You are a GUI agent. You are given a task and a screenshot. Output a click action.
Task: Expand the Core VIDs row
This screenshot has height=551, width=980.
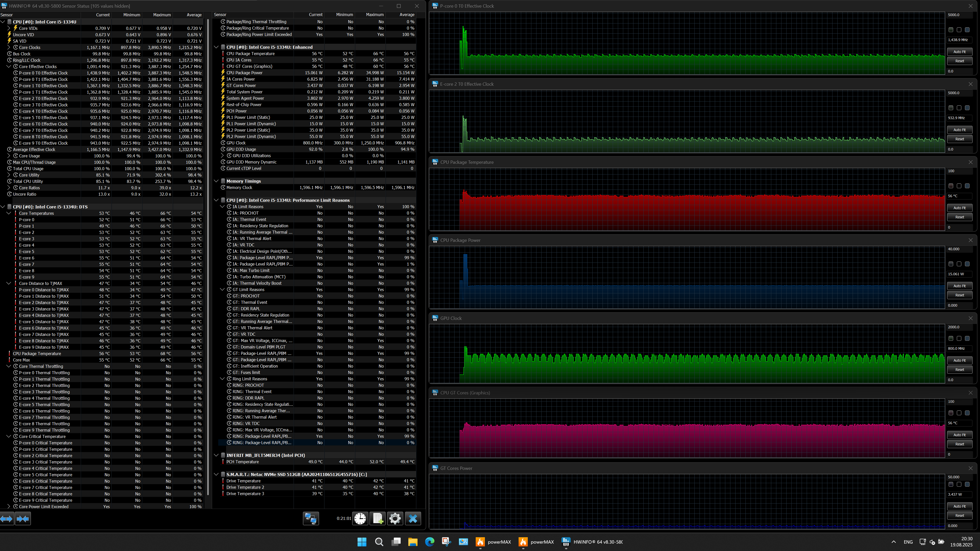click(x=9, y=28)
